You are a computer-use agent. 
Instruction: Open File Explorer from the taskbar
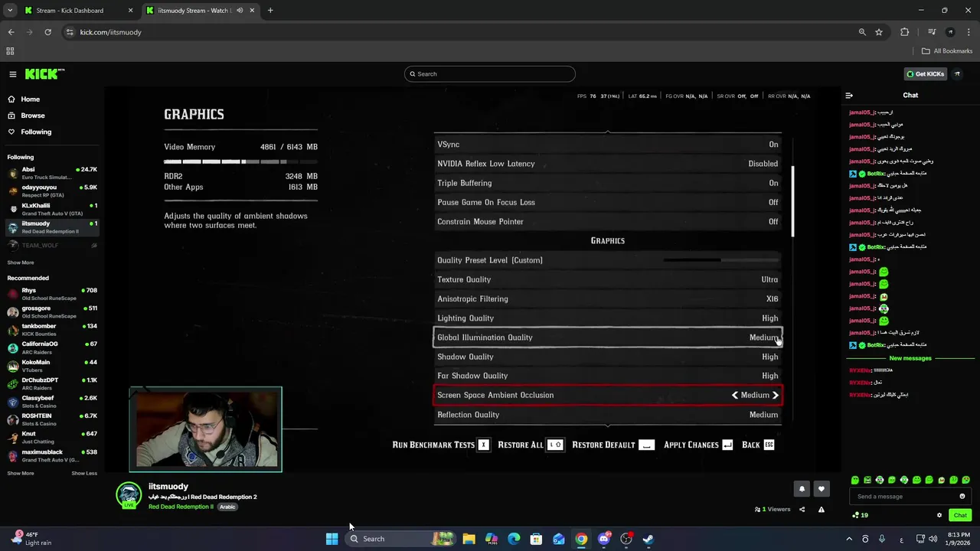point(469,539)
